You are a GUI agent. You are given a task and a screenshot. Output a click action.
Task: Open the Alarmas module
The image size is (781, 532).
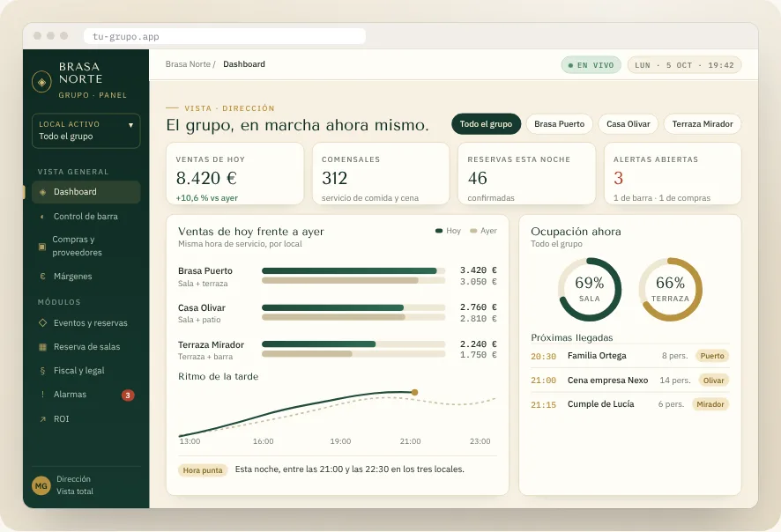click(x=86, y=395)
